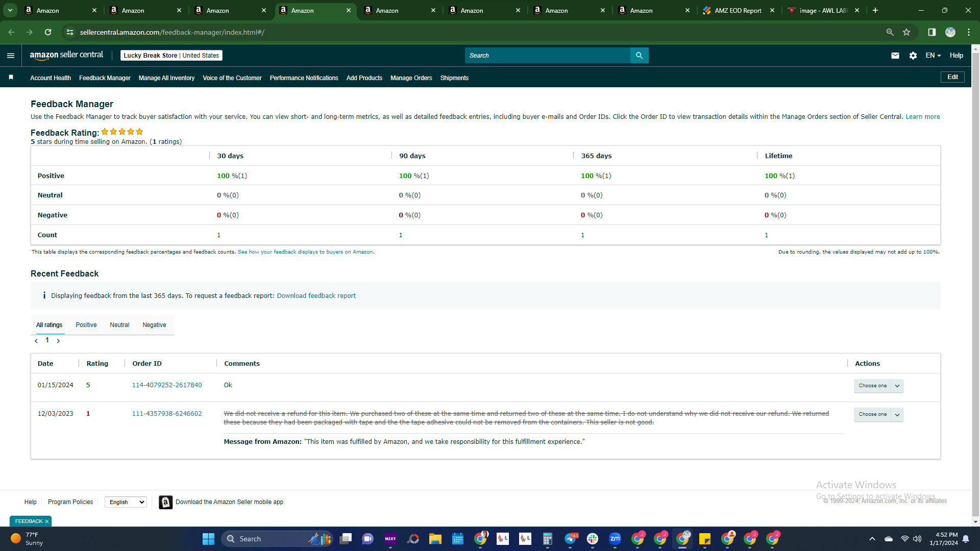Open Program Policies footer link

point(70,502)
